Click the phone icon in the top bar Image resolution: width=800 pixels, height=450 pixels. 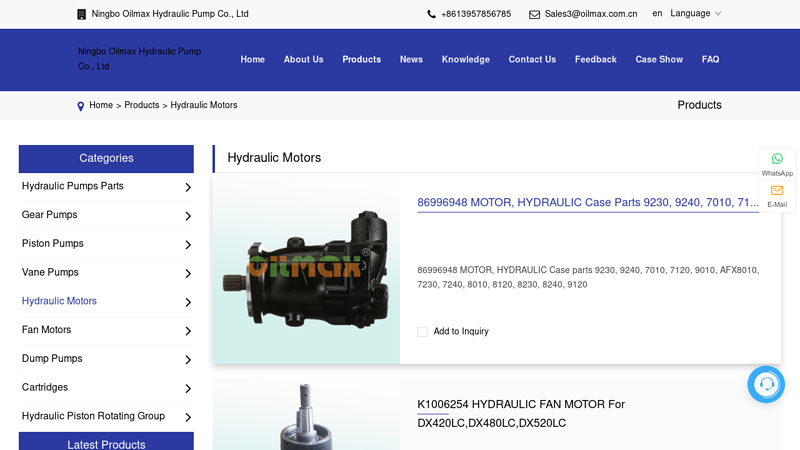[431, 14]
